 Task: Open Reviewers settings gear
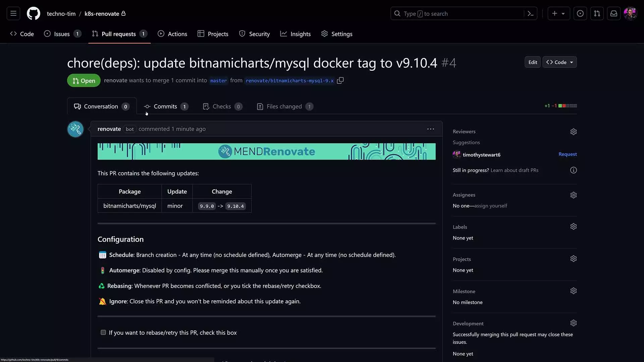[573, 132]
